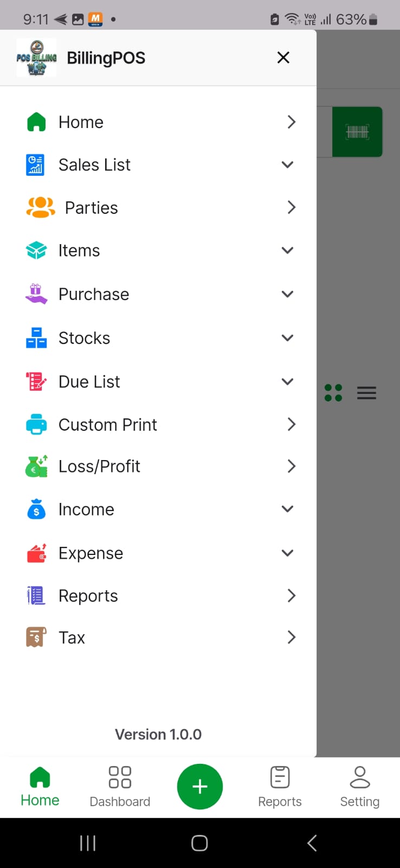Open Reports from the side menu

(158, 596)
